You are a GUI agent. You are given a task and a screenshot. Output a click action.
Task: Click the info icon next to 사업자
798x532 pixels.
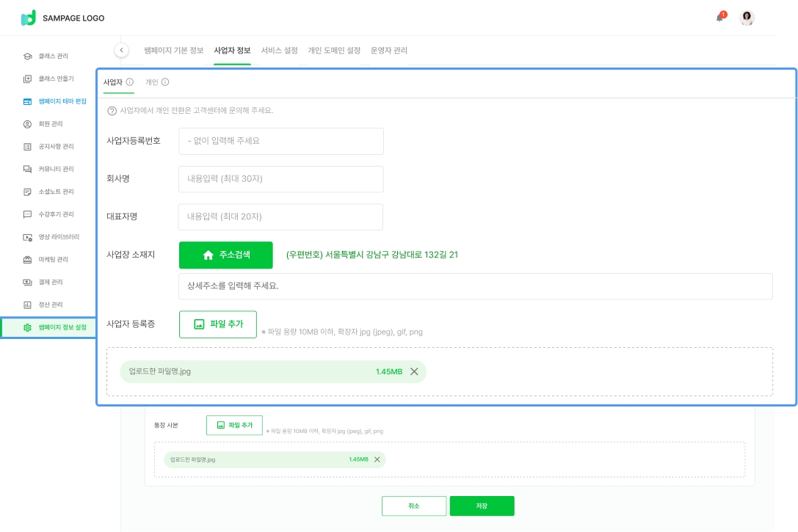(130, 82)
